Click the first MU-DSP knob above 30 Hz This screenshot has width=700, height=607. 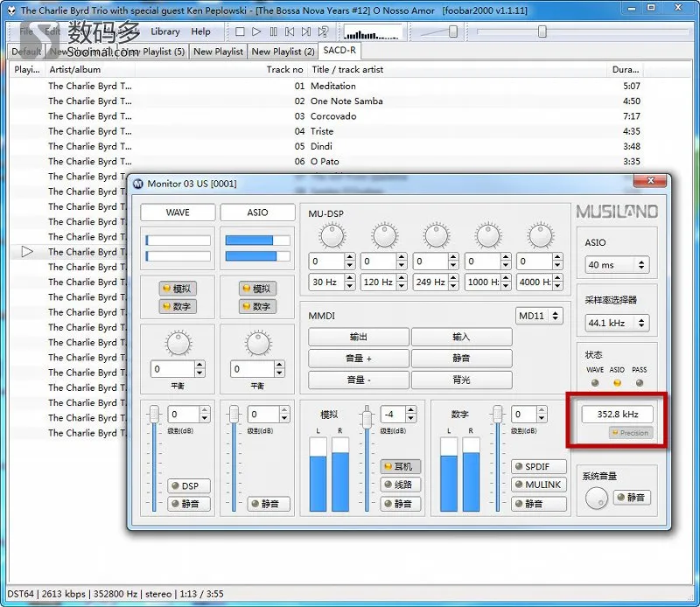332,235
